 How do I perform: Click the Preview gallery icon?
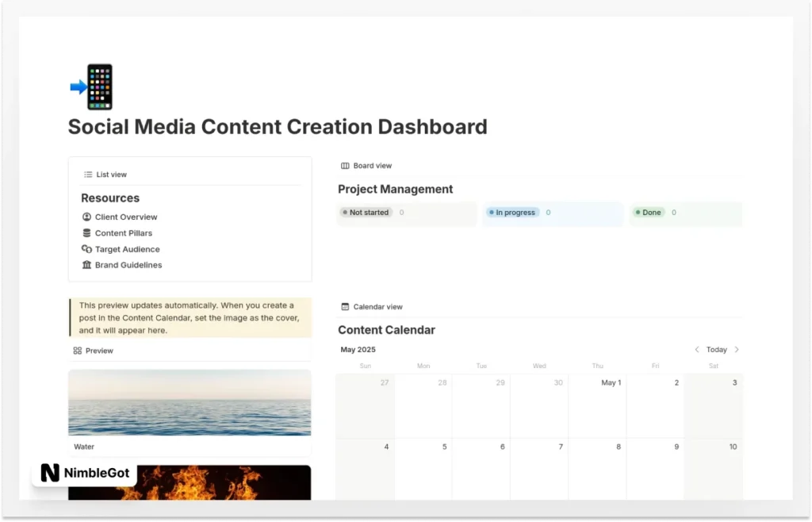tap(78, 350)
